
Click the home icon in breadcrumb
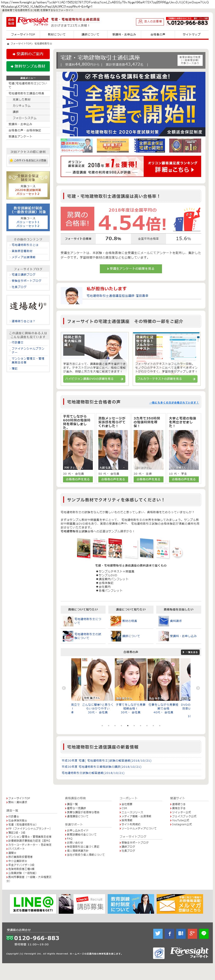[8, 44]
